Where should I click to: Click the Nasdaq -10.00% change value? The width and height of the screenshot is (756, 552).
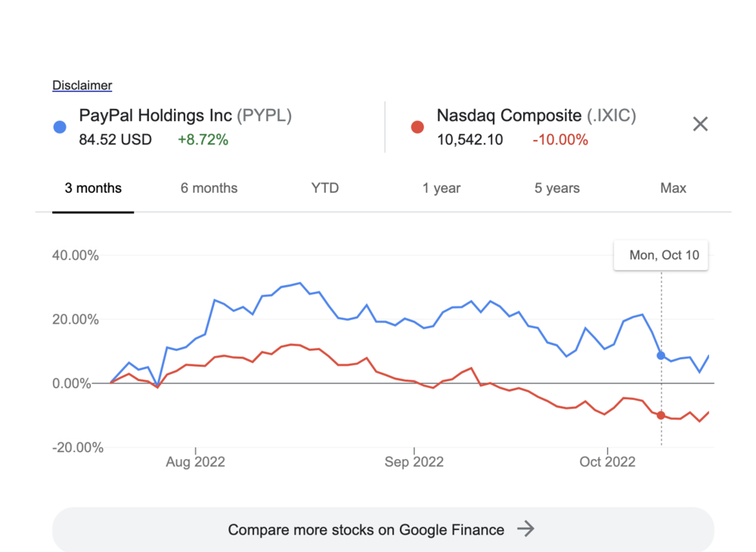(x=560, y=140)
